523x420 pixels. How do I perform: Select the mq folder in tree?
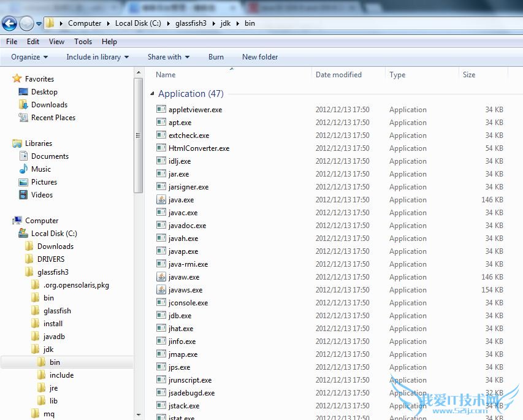pyautogui.click(x=48, y=414)
